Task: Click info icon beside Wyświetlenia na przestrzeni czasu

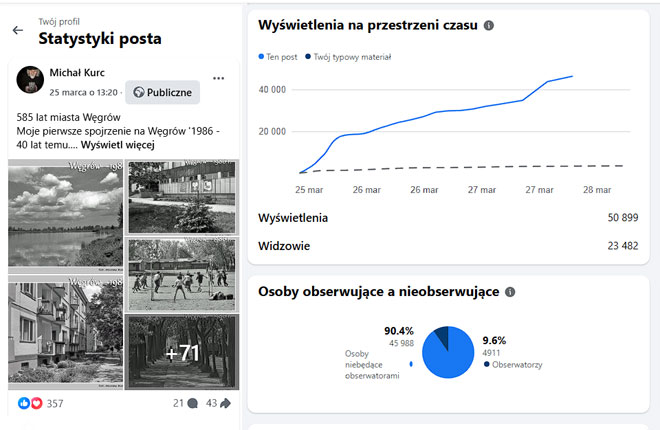Action: click(x=488, y=25)
